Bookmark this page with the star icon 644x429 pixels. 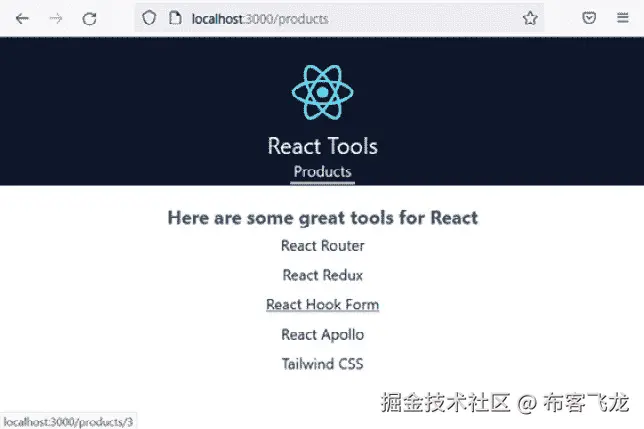click(530, 18)
